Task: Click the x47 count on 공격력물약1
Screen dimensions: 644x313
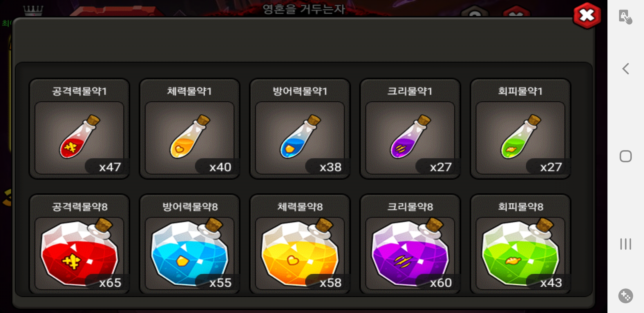Action: click(x=110, y=167)
